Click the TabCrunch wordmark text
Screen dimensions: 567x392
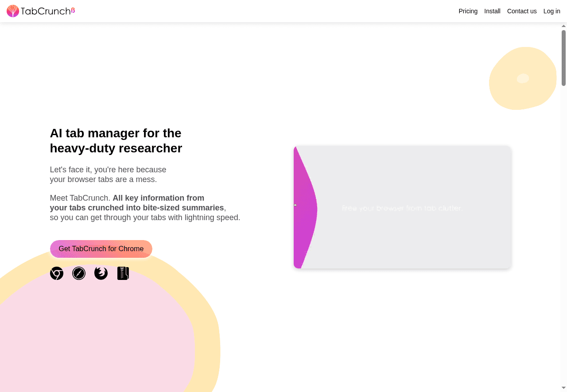45,11
